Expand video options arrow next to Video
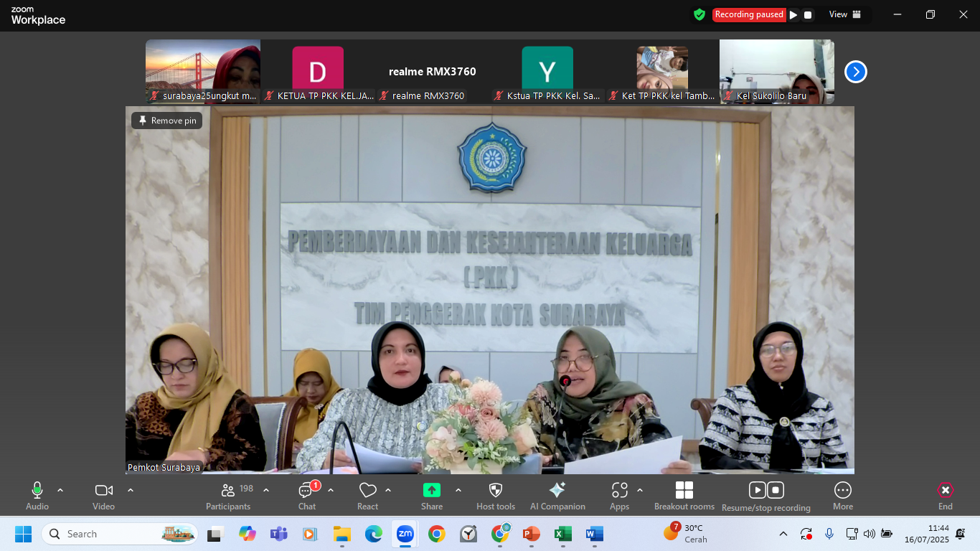The width and height of the screenshot is (980, 551). [131, 490]
